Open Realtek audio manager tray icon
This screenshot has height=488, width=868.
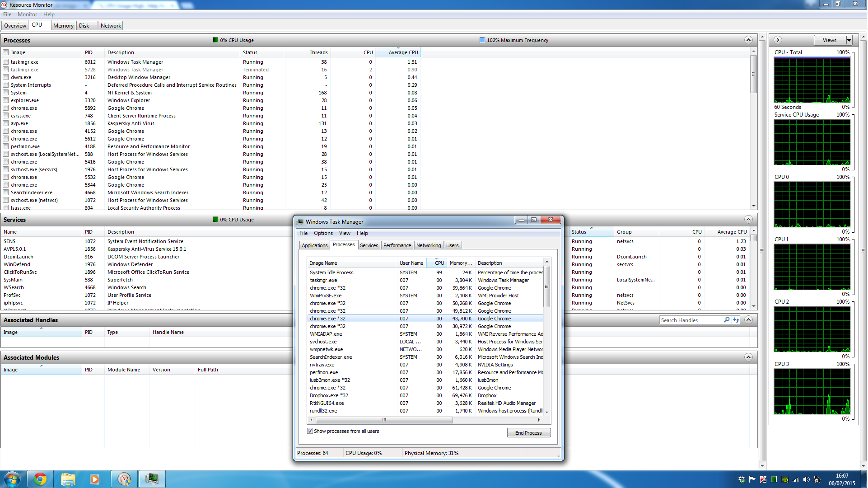[x=817, y=479]
